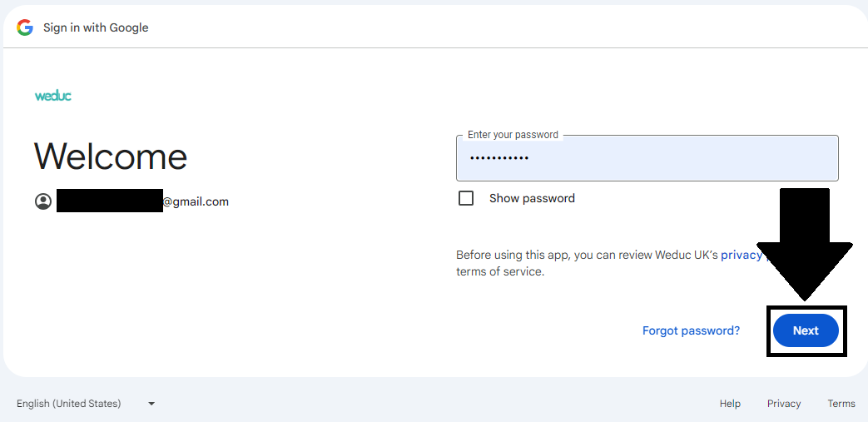Click the account avatar icon beside email
Screen dimensions: 868x422
point(43,201)
